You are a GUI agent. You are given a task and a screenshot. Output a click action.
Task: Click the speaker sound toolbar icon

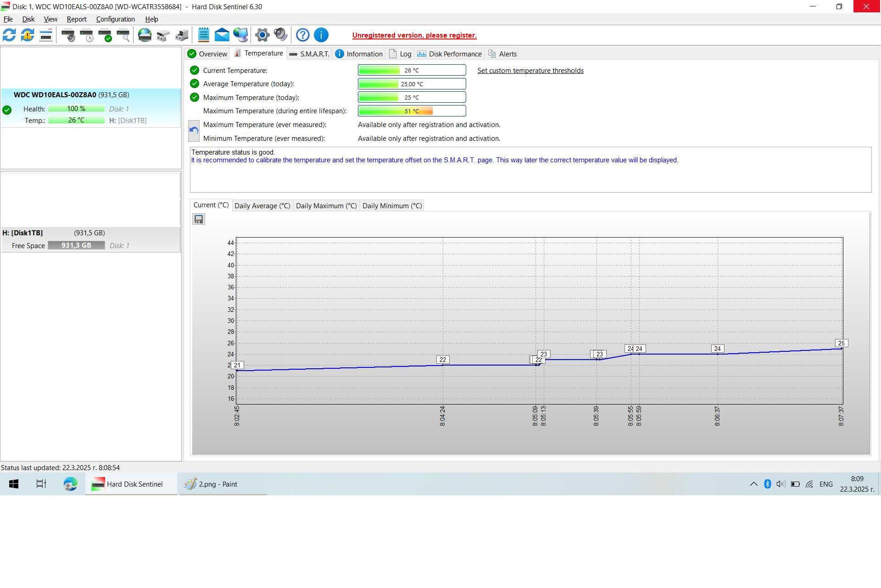(281, 35)
